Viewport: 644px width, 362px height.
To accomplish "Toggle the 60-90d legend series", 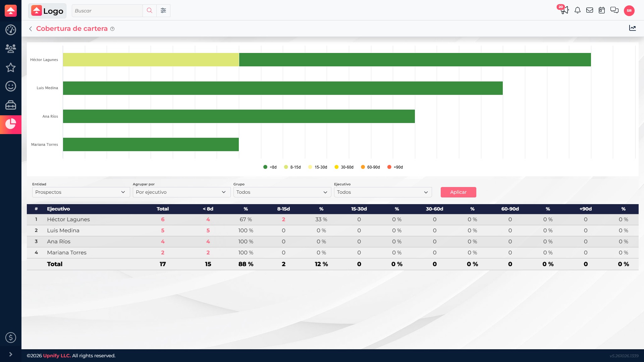I will point(370,167).
